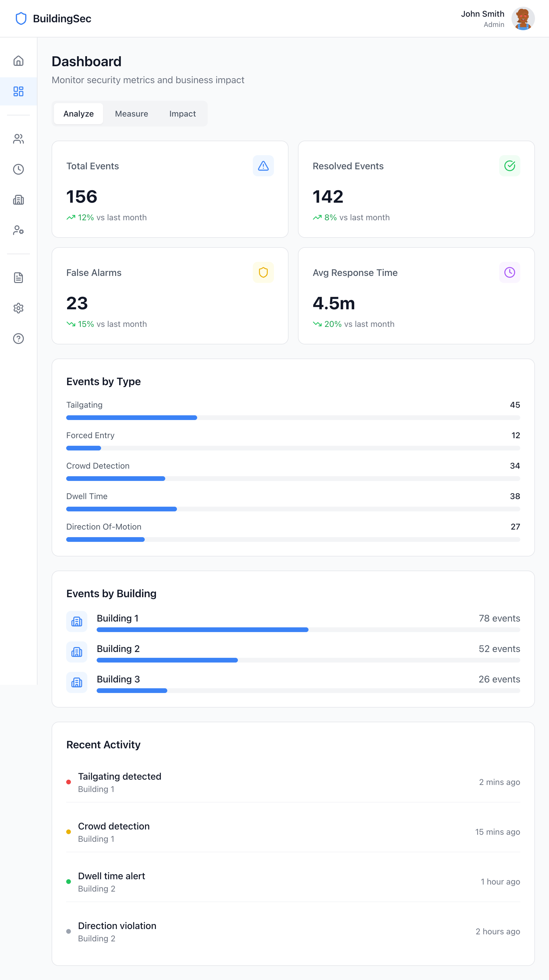Image resolution: width=549 pixels, height=980 pixels.
Task: Click the Building 2 icon
Action: pyautogui.click(x=77, y=652)
